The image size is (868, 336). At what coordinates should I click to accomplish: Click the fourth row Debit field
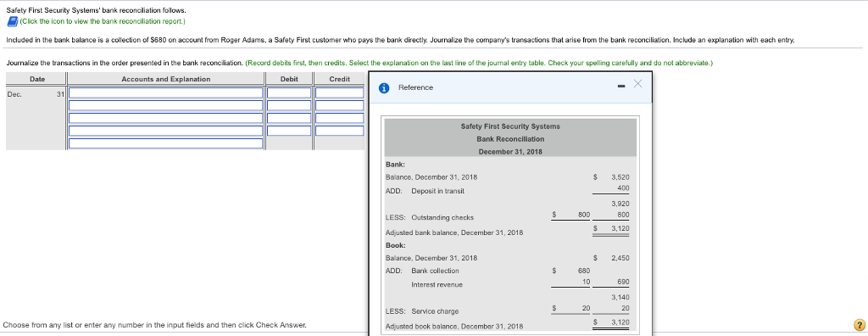290,131
